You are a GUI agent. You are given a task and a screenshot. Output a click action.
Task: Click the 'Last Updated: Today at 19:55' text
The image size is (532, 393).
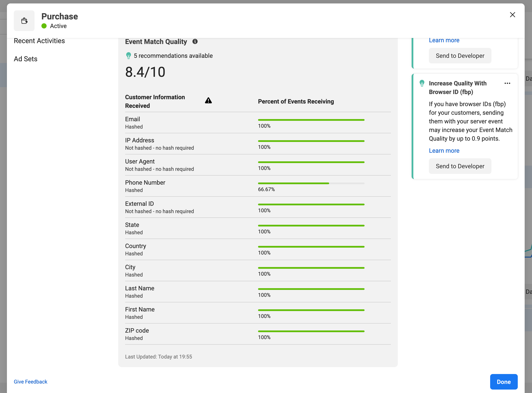pos(159,357)
